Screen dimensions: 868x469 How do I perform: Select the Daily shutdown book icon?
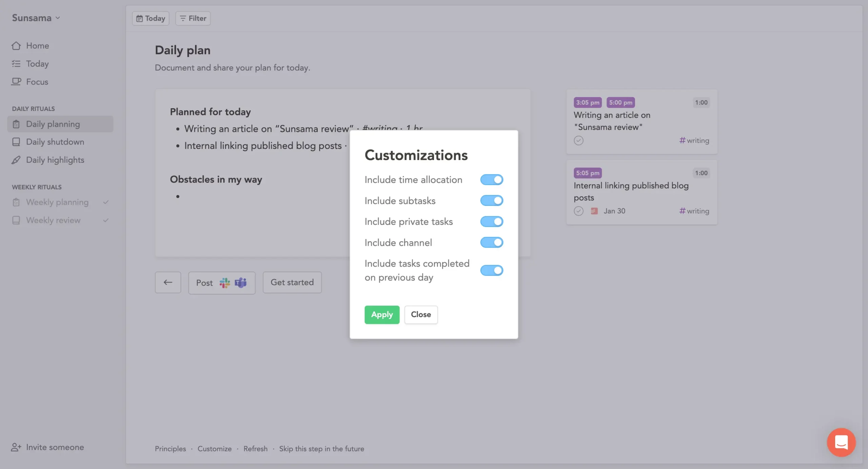16,142
